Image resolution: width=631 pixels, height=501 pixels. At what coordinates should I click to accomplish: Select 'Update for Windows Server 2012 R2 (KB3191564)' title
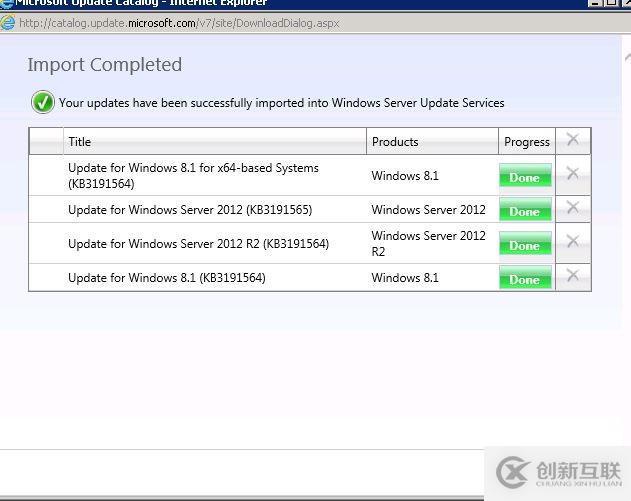[199, 243]
